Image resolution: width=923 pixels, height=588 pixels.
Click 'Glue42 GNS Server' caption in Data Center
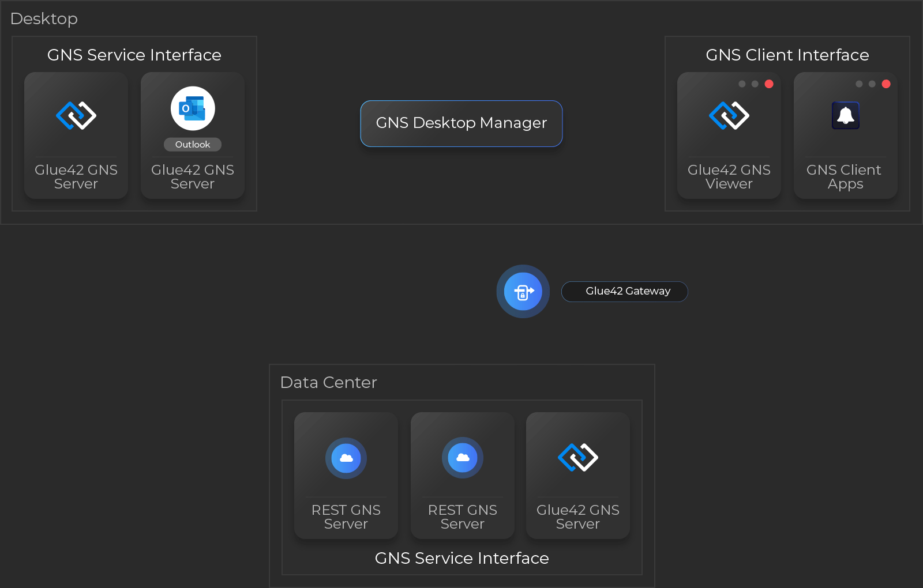[578, 517]
